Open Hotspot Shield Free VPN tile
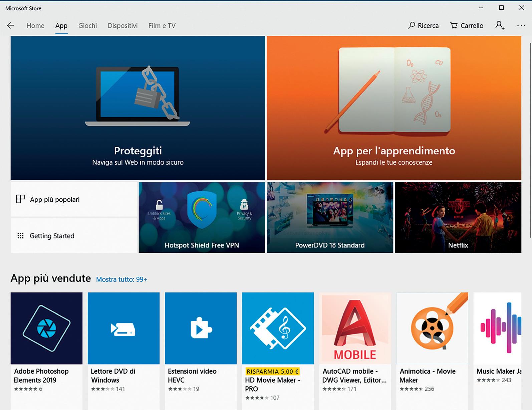The height and width of the screenshot is (410, 532). (202, 217)
